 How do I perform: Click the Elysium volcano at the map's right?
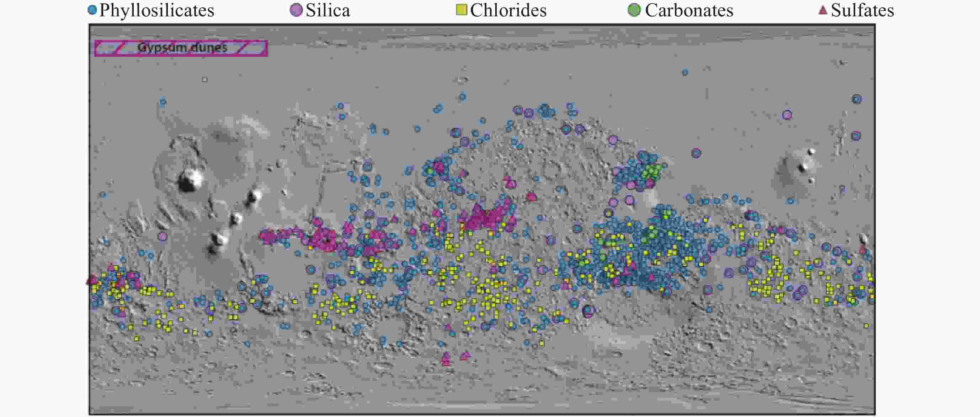802,167
